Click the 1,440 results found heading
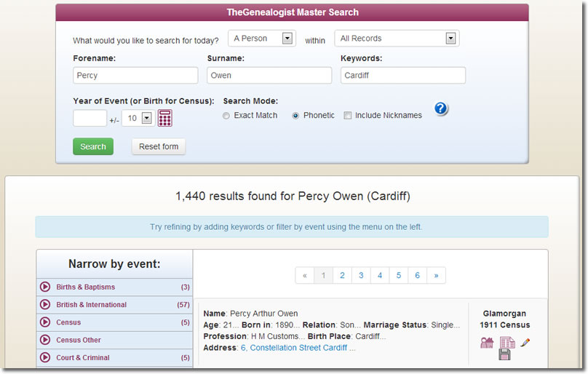The width and height of the screenshot is (588, 374). (x=293, y=196)
